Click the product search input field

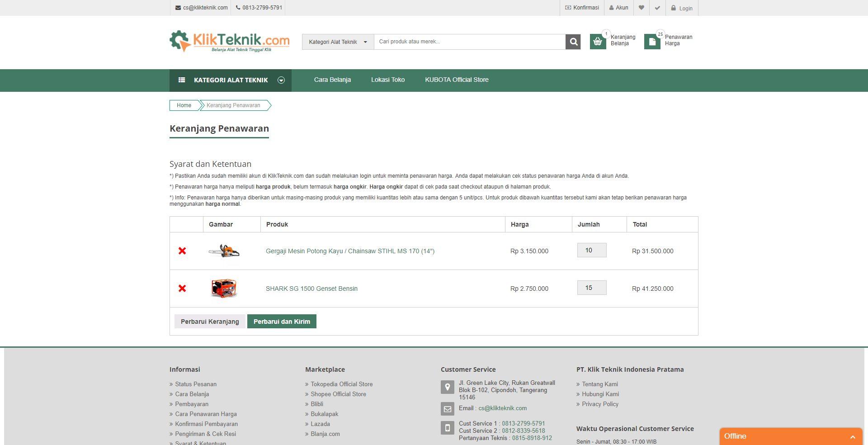[469, 42]
